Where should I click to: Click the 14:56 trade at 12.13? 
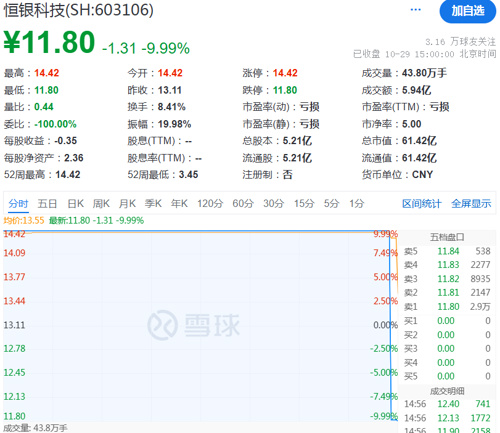tap(447, 418)
